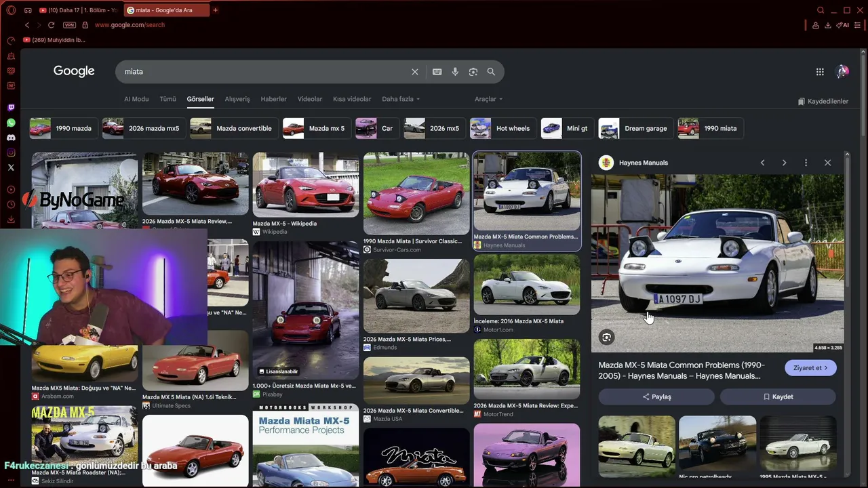
Task: Filter by the 'Hot wheels' chip
Action: coord(502,128)
